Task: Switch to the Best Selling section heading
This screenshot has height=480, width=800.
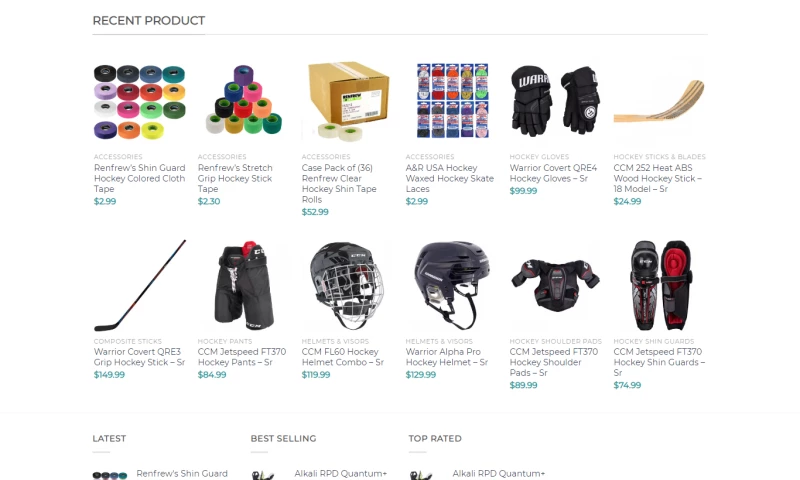Action: 283,439
